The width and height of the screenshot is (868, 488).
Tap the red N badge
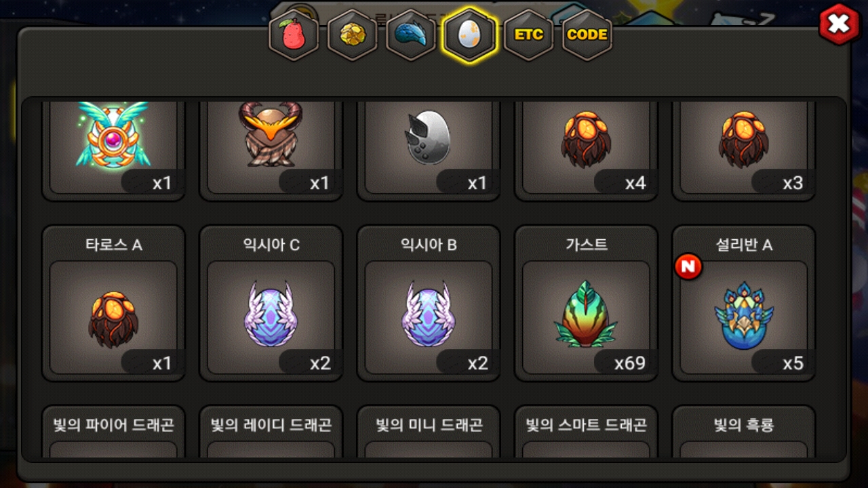pyautogui.click(x=688, y=266)
